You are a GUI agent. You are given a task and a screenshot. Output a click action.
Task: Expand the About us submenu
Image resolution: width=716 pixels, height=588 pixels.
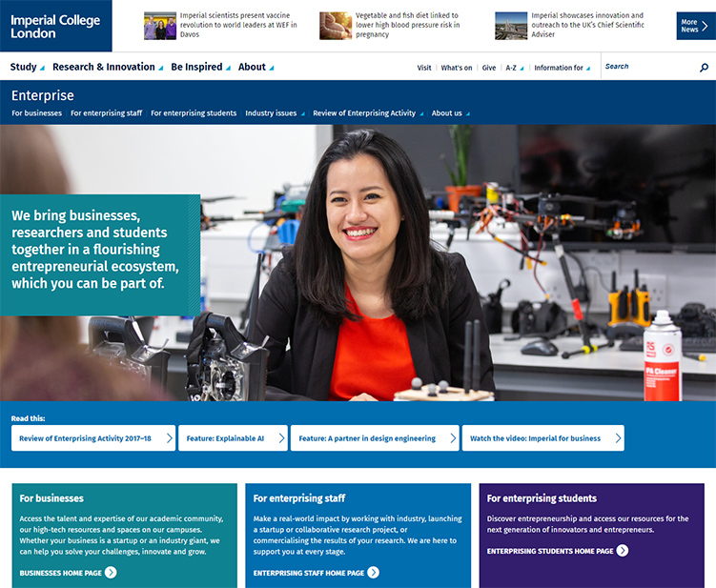click(451, 113)
